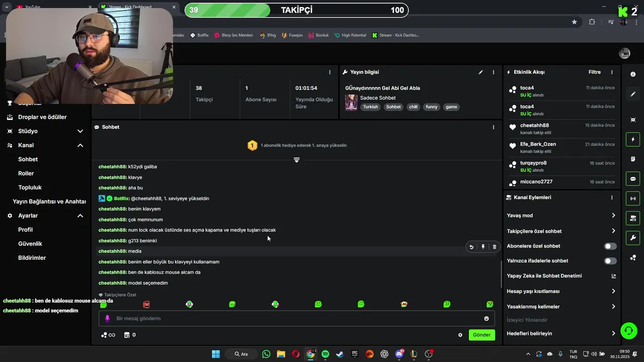Image resolution: width=644 pixels, height=362 pixels.
Task: Open WhatsApp from the taskbar
Action: click(x=266, y=354)
